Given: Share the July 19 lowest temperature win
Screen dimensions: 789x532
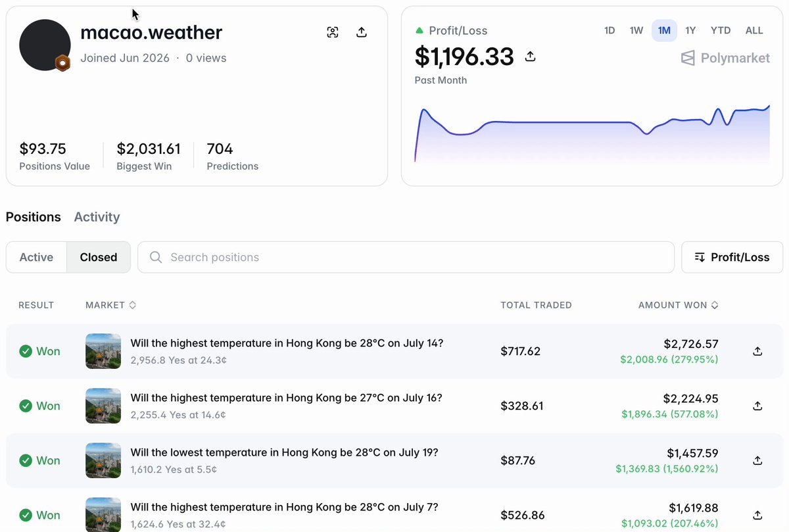Looking at the screenshot, I should pyautogui.click(x=757, y=460).
